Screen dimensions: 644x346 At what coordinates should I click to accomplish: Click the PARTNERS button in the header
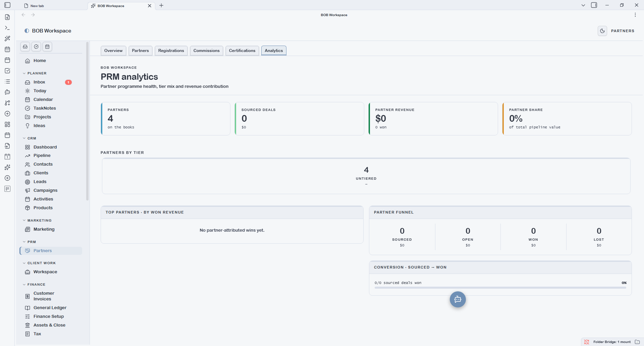pos(623,31)
